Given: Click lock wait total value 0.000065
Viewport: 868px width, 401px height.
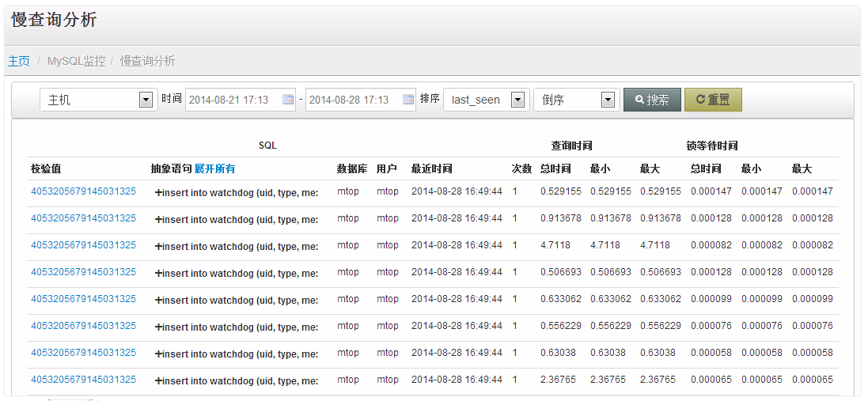Looking at the screenshot, I should coord(711,380).
